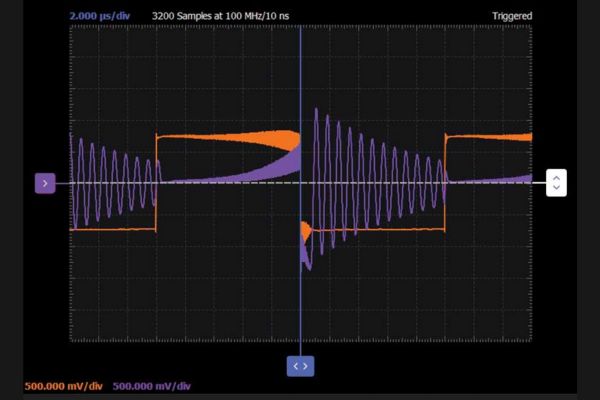Click the up chevron on trigger level handle
The height and width of the screenshot is (400, 600).
(x=557, y=178)
